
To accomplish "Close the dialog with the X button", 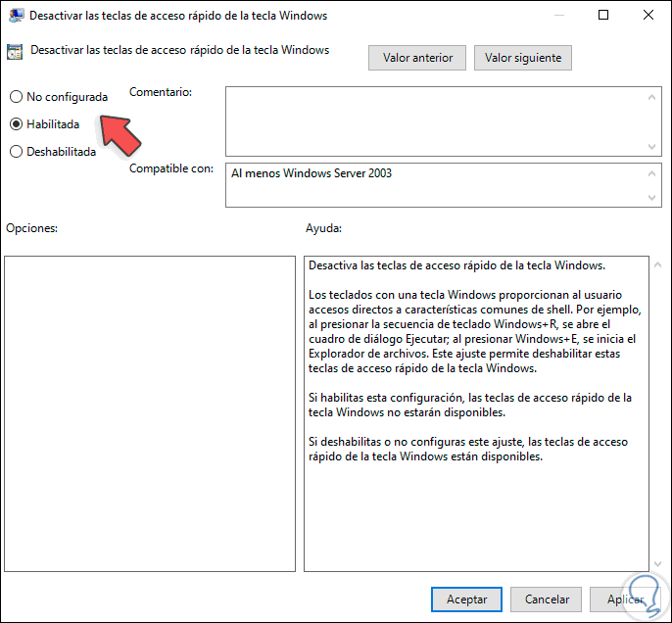I will pyautogui.click(x=648, y=15).
